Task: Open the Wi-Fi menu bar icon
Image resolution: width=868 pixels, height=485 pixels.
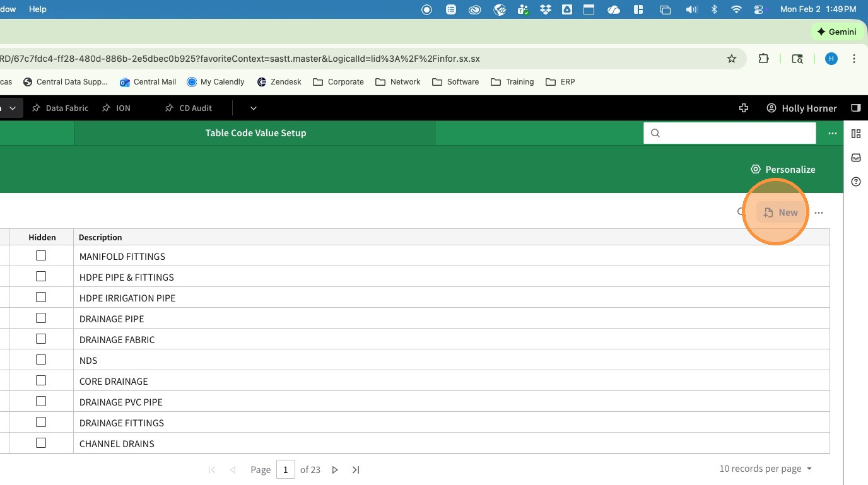Action: coord(736,9)
